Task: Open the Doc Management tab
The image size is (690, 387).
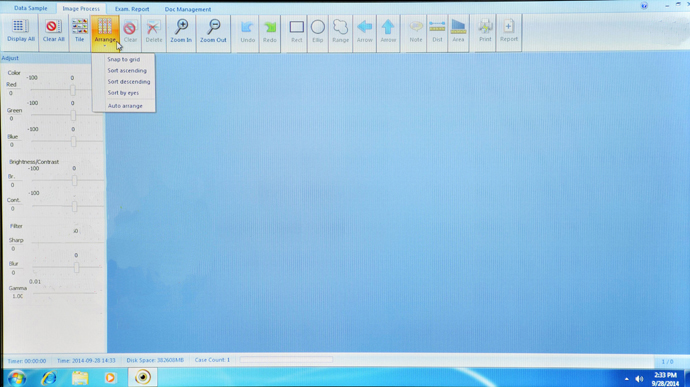Action: (x=188, y=9)
